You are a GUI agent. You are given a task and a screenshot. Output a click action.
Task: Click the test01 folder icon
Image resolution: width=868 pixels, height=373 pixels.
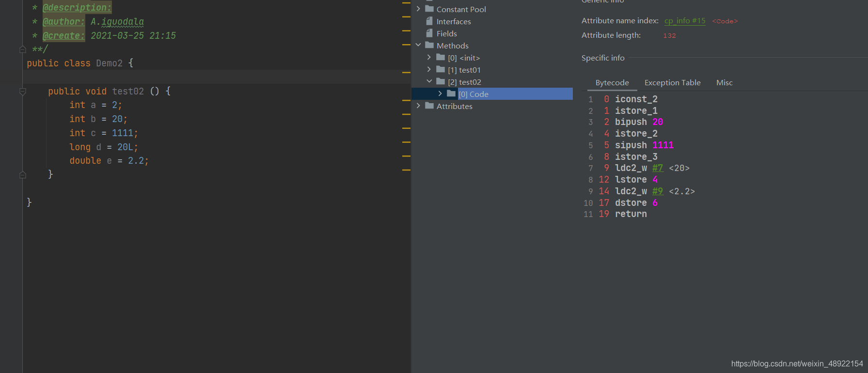pyautogui.click(x=441, y=69)
